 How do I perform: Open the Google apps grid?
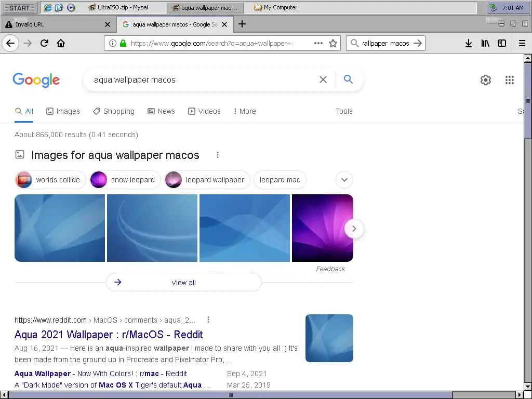(x=510, y=80)
